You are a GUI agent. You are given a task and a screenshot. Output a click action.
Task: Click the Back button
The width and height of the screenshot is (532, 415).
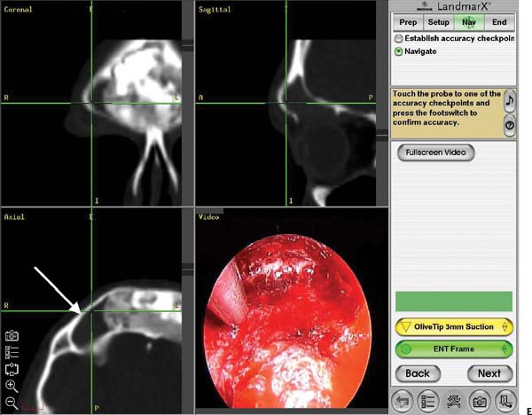417,373
